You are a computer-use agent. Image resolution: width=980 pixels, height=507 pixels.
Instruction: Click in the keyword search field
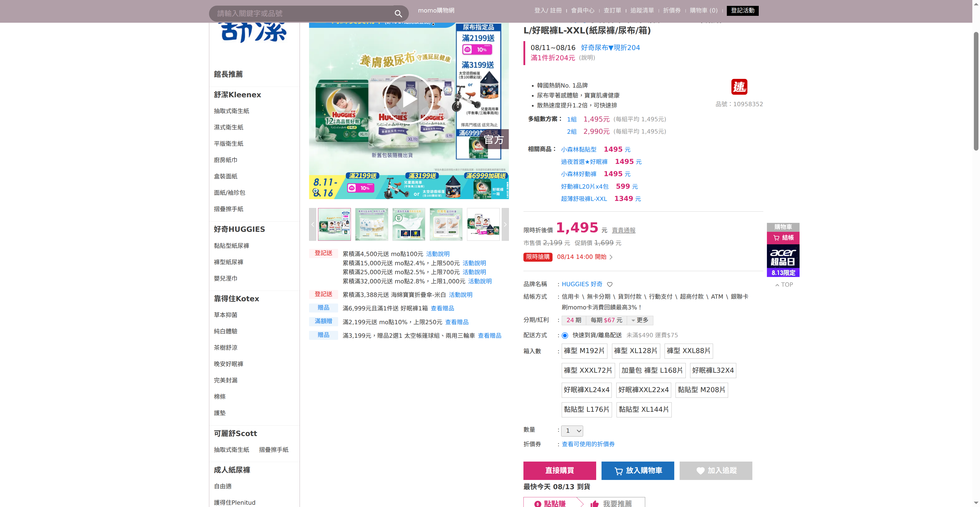pyautogui.click(x=302, y=14)
